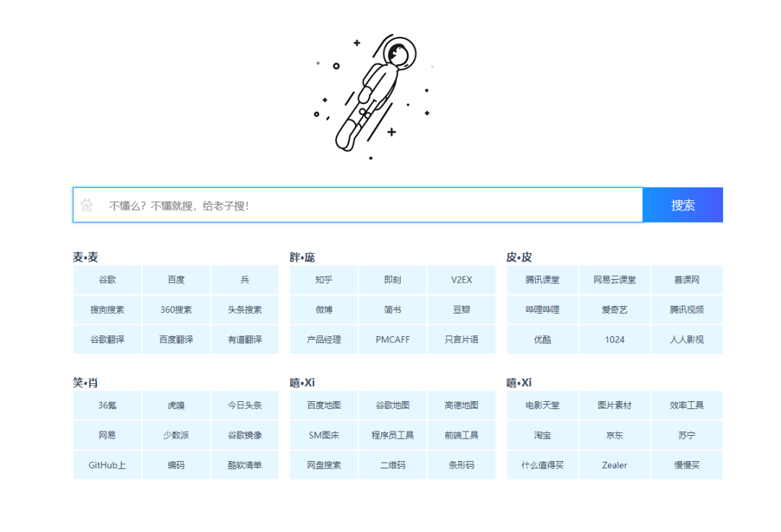Image resolution: width=781 pixels, height=532 pixels.
Task: Click the 高德地图 link
Action: 461,406
